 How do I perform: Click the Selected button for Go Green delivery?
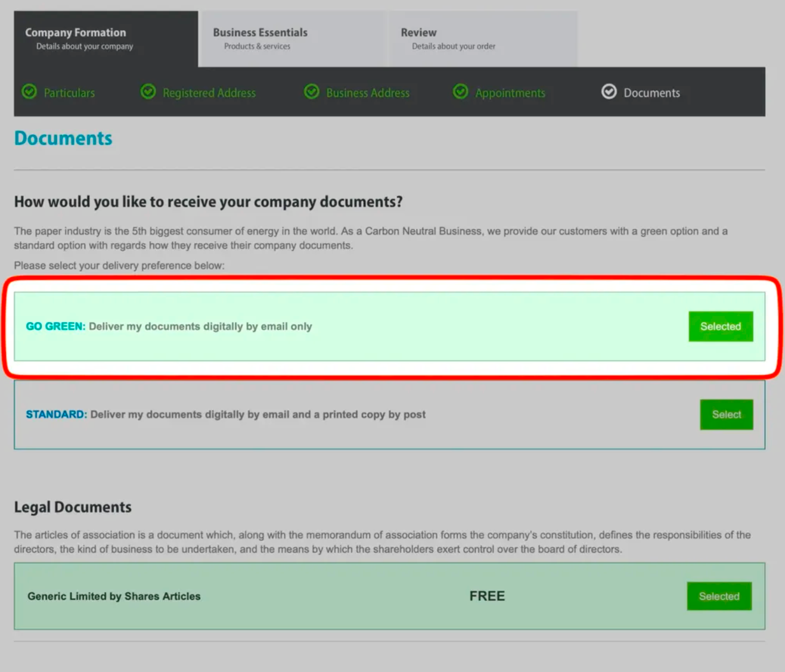tap(721, 326)
